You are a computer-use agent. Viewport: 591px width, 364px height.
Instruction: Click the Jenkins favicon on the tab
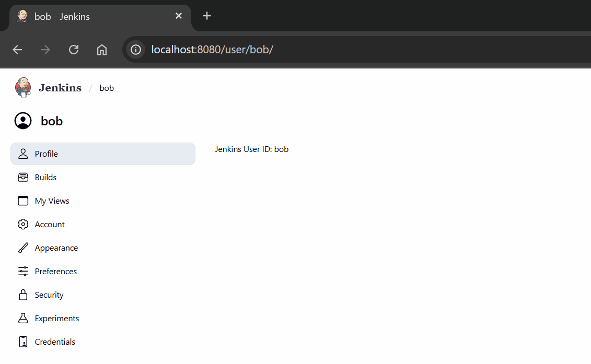click(22, 16)
